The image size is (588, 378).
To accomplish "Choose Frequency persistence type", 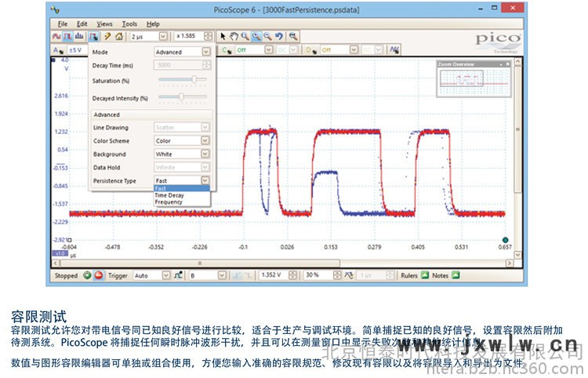I will coord(182,202).
